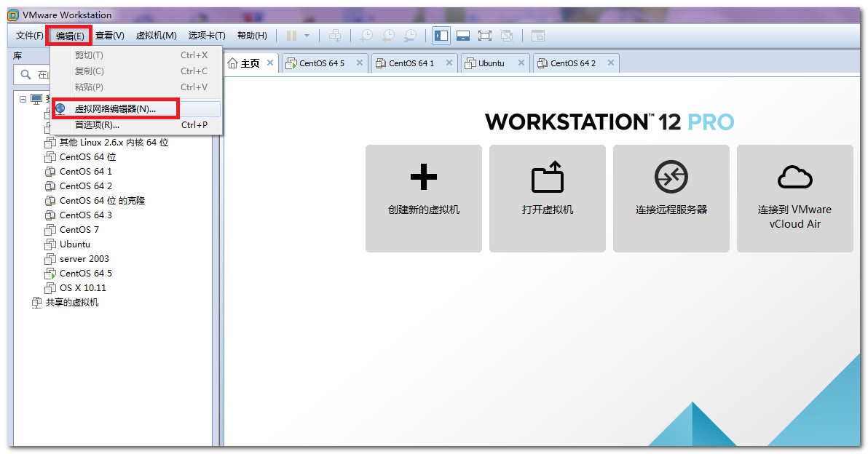Open the 虚拟机(M) menu
Image resolution: width=868 pixels, height=454 pixels.
pos(156,36)
